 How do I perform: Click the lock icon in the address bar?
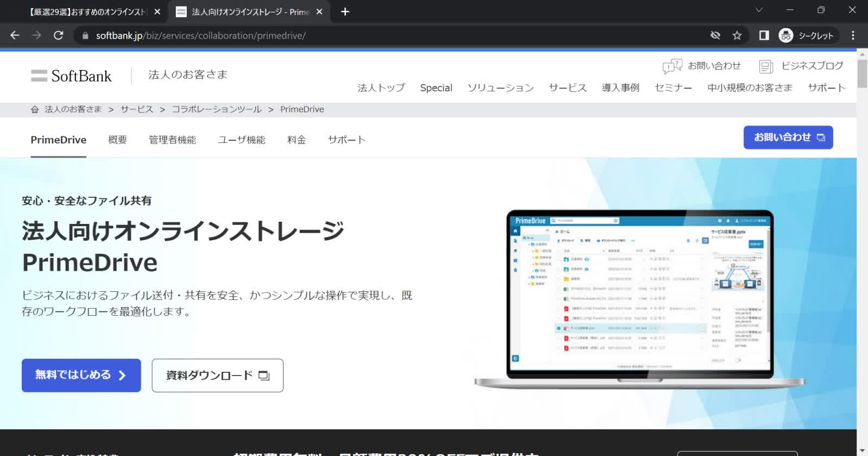(85, 35)
